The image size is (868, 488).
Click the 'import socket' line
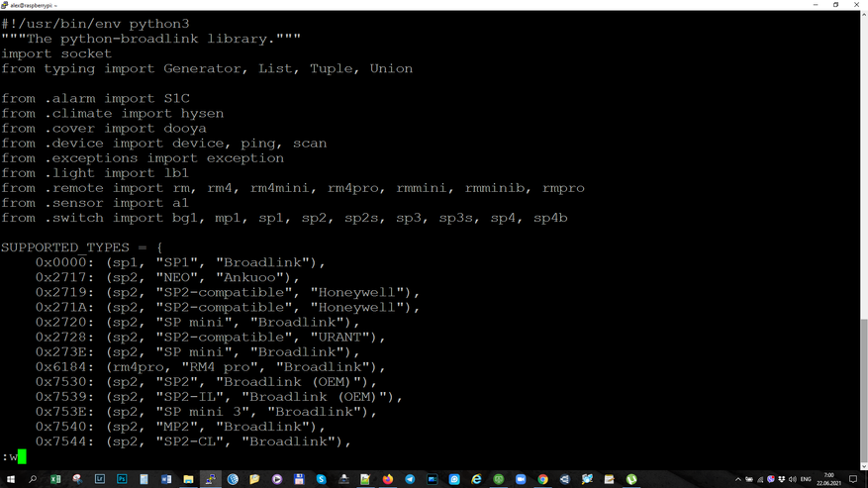point(56,53)
